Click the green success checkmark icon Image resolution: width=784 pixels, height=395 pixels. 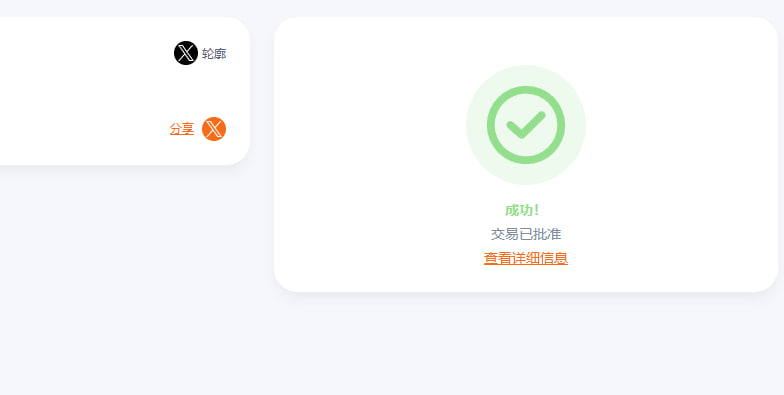pos(526,125)
